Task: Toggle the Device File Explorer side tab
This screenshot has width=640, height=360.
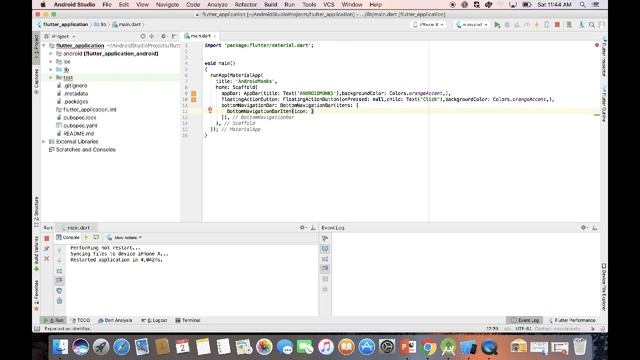Action: pos(604,287)
